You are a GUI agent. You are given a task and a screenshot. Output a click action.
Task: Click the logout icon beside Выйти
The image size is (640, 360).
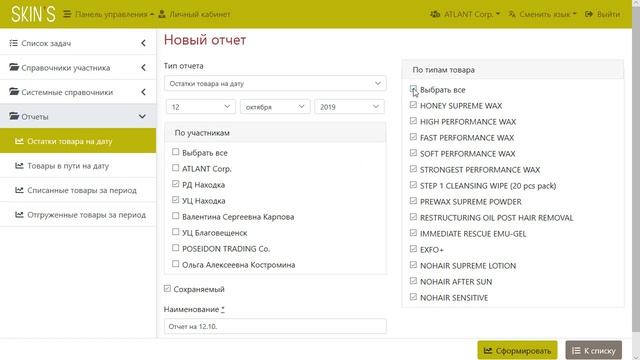[589, 14]
